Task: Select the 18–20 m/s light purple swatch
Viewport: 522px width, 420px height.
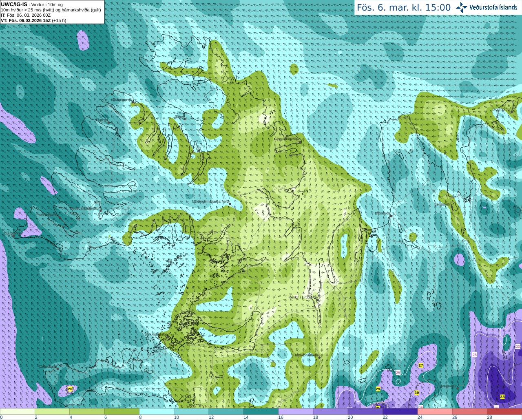Action: 331,411
